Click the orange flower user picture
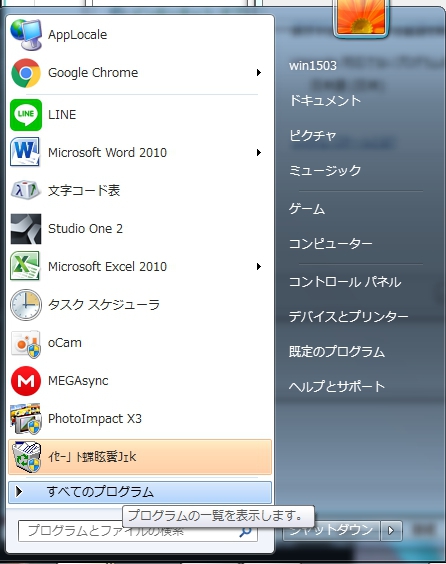 (x=361, y=16)
